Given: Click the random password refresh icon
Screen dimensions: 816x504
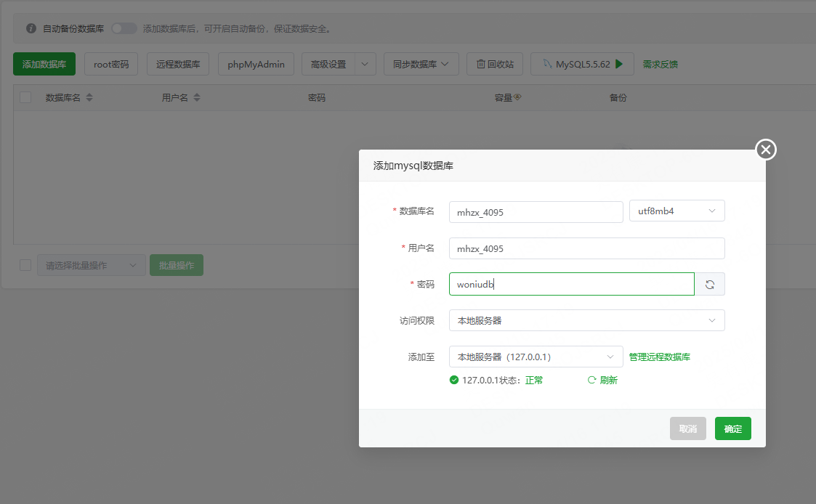Looking at the screenshot, I should [x=710, y=284].
